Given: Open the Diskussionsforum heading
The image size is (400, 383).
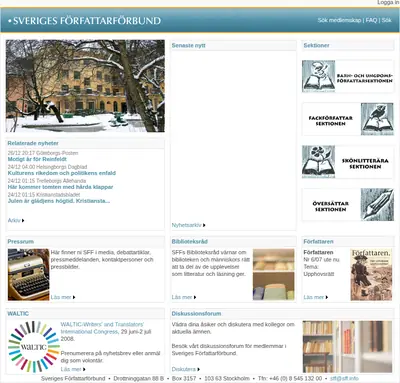Looking at the screenshot, I should tap(196, 314).
